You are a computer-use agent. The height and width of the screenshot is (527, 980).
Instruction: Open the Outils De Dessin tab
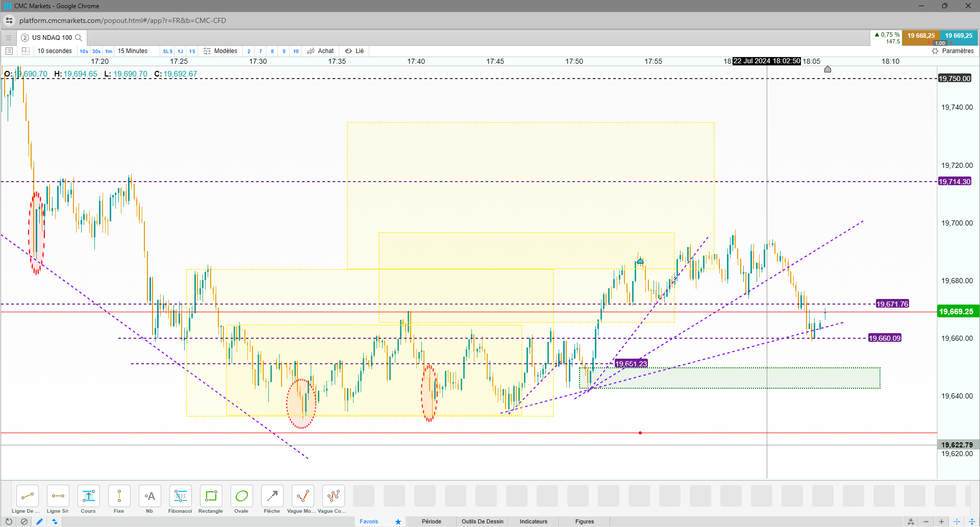pos(483,521)
